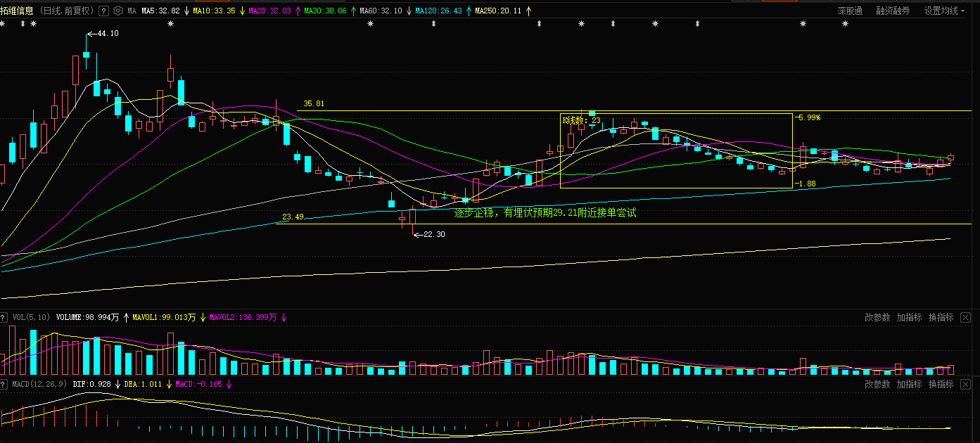Click the -1.88 range label

tap(806, 184)
